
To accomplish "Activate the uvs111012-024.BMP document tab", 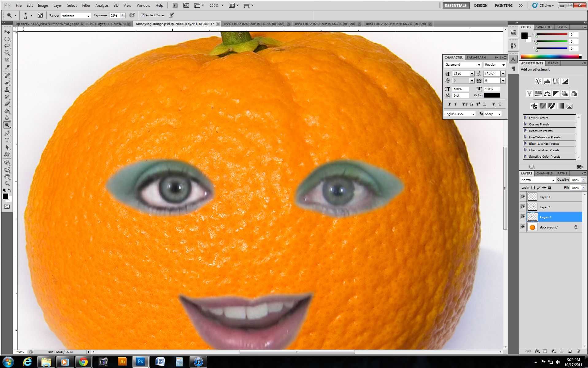I will coord(255,24).
